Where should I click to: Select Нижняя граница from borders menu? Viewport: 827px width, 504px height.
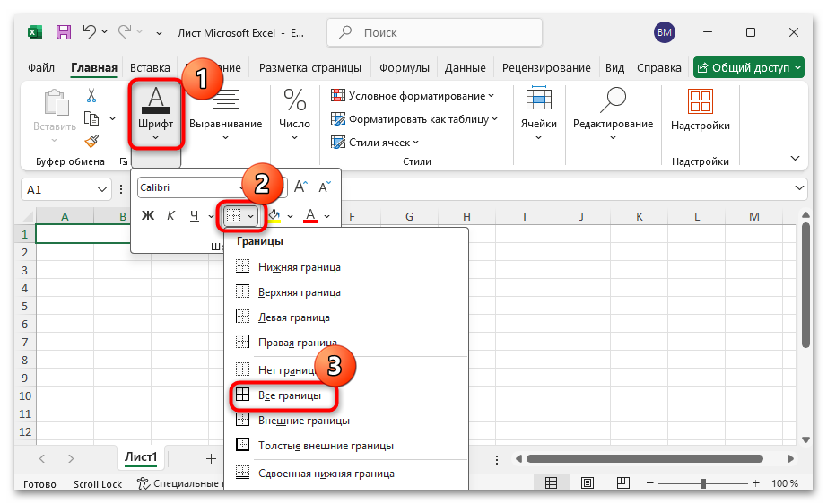pos(346,266)
